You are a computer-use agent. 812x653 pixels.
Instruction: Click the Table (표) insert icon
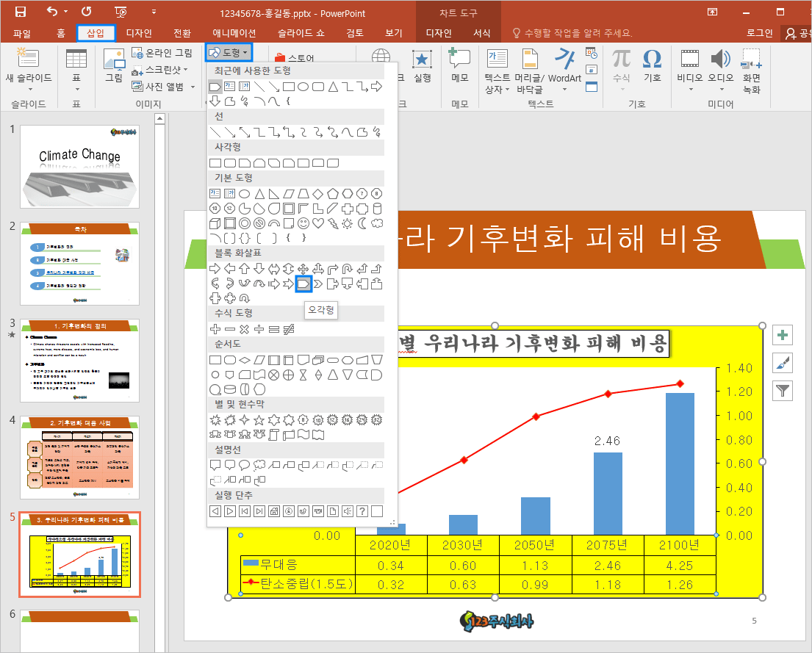76,59
